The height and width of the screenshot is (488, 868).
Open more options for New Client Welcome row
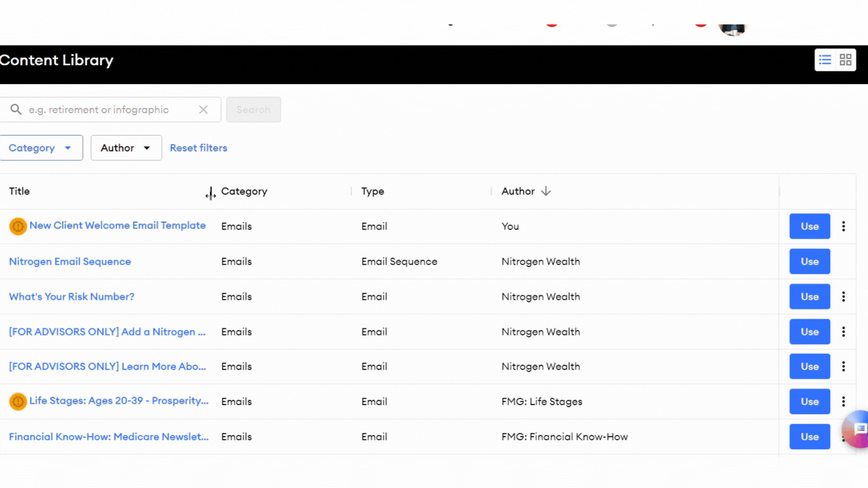843,226
